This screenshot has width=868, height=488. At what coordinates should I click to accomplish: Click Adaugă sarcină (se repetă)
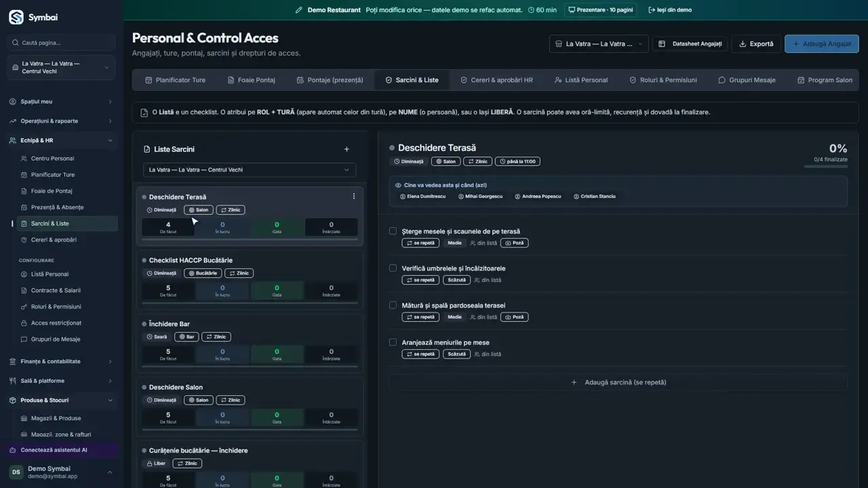(618, 382)
